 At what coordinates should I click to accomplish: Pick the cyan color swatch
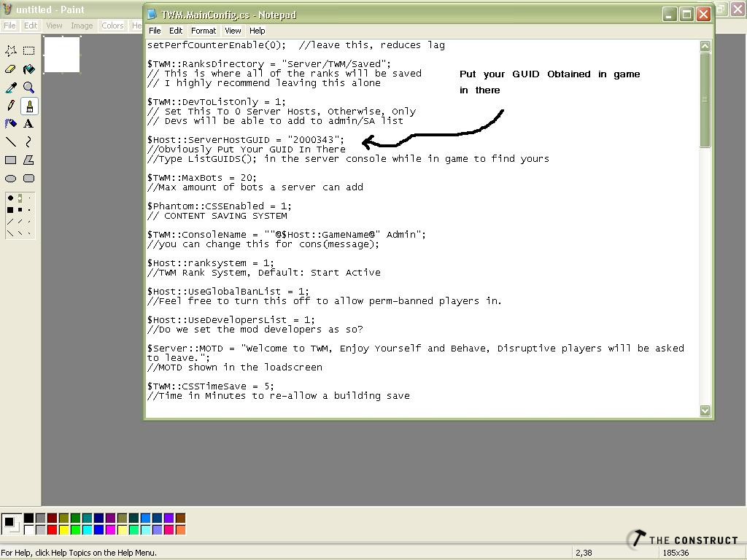coord(88,529)
